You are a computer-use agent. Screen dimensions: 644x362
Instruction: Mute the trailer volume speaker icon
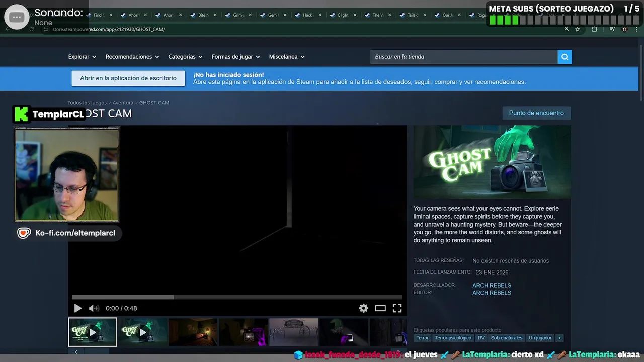click(94, 308)
